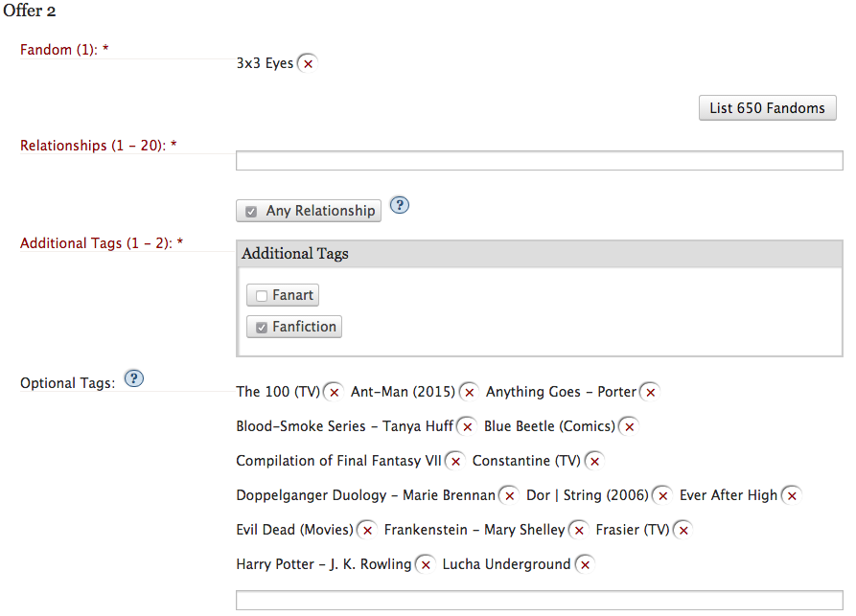
Task: Remove Blue Beetle (Comics) tag
Action: tap(630, 426)
